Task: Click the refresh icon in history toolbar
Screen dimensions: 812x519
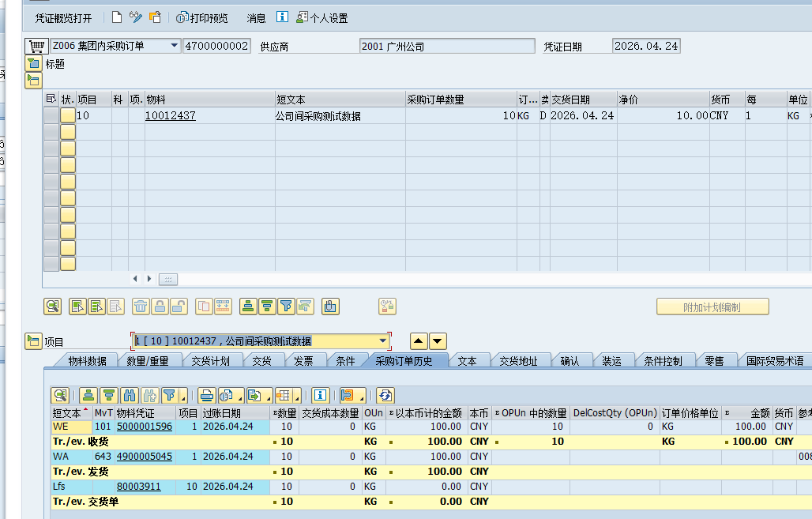Action: (x=385, y=396)
